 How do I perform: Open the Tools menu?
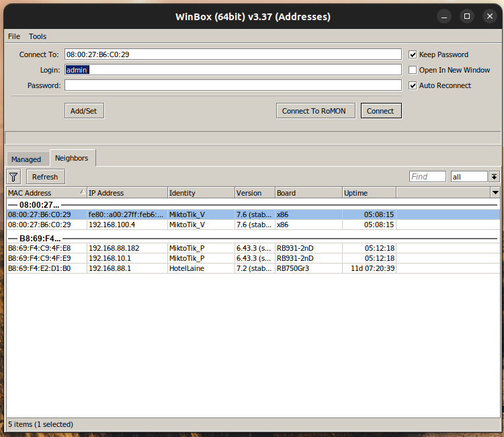[x=38, y=36]
